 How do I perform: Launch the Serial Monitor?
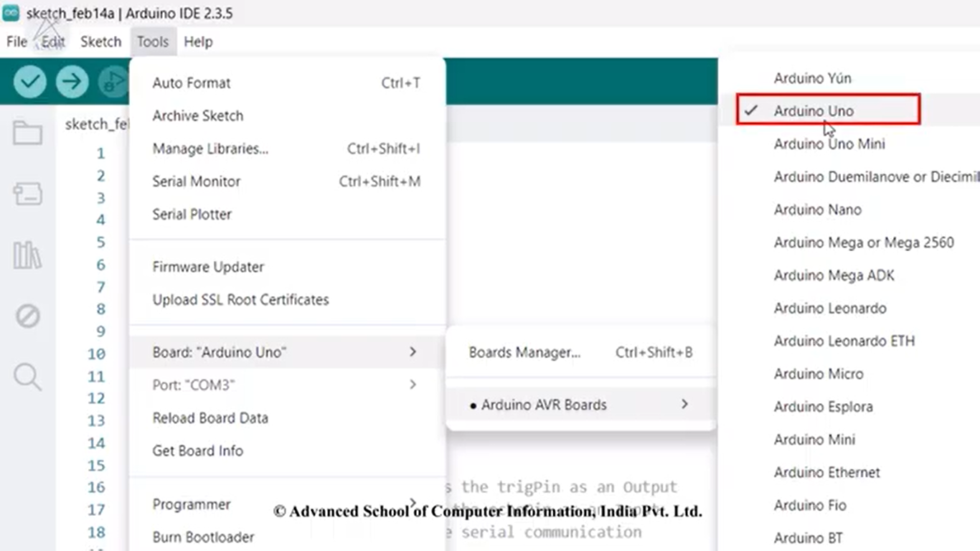[x=287, y=182]
